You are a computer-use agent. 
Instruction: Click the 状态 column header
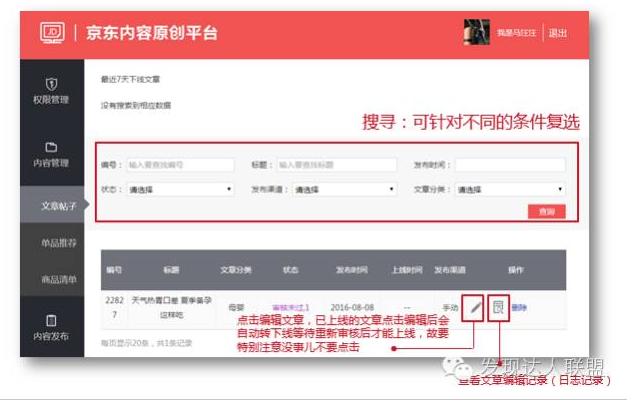tap(290, 270)
